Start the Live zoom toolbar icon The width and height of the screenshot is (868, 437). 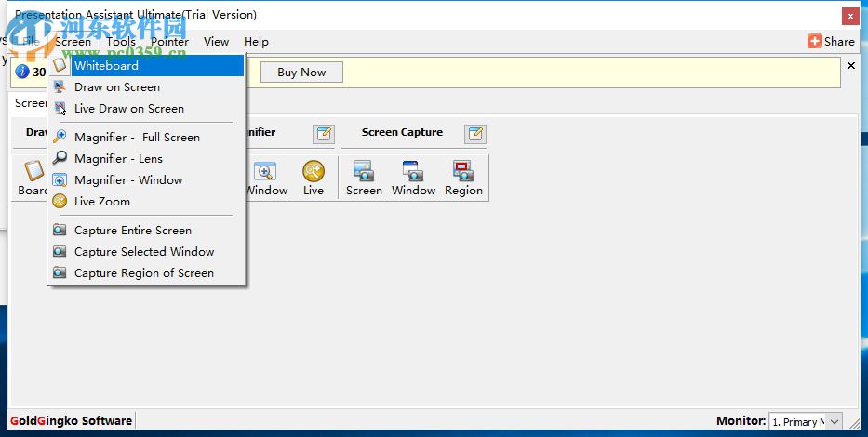pos(314,179)
